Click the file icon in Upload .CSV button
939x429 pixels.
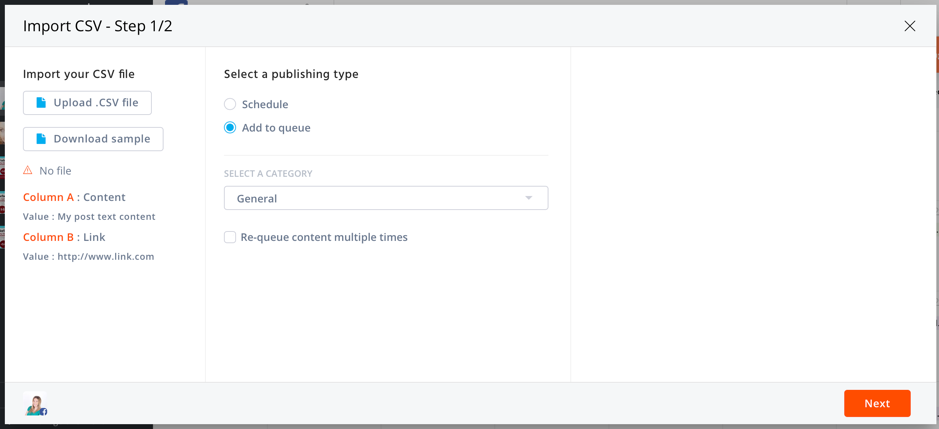[41, 102]
